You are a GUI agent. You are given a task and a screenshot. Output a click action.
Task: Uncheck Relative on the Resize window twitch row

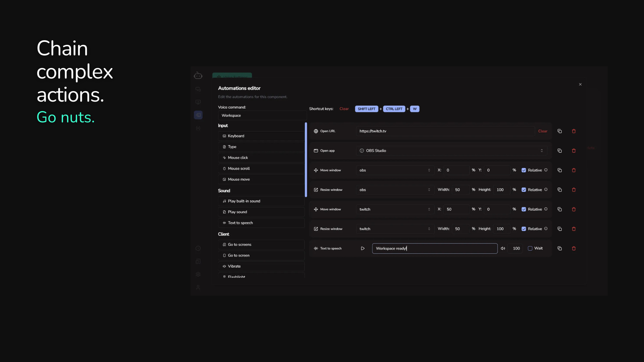(524, 229)
